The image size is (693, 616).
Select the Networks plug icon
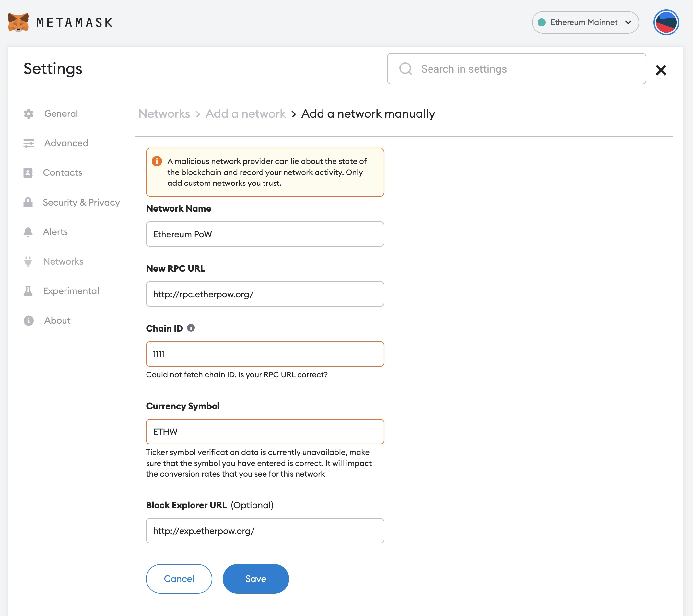[29, 261]
